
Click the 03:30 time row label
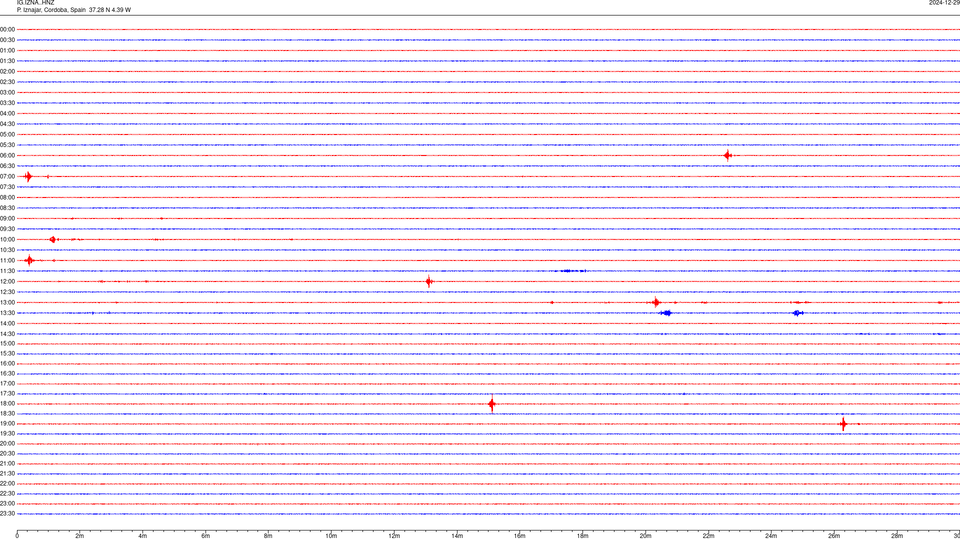(7, 103)
